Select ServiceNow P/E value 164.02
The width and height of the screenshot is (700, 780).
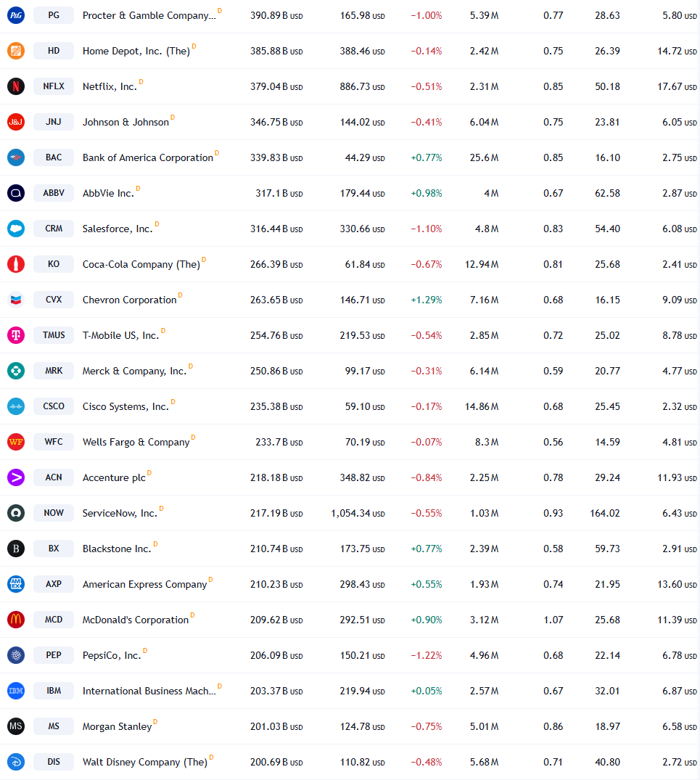pos(605,514)
